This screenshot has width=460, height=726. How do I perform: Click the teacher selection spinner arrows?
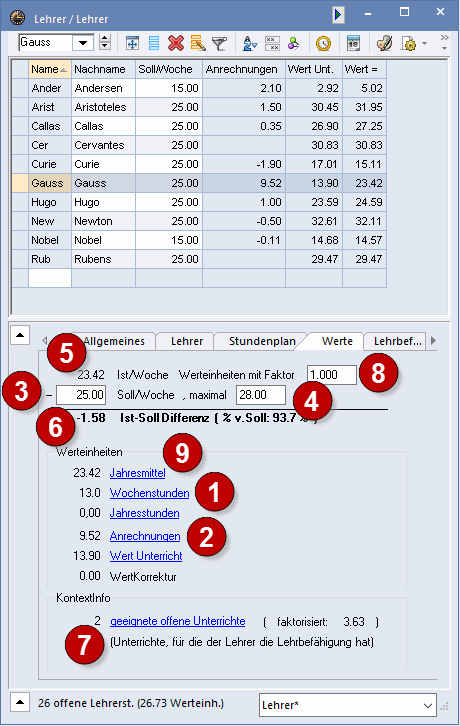[x=105, y=43]
